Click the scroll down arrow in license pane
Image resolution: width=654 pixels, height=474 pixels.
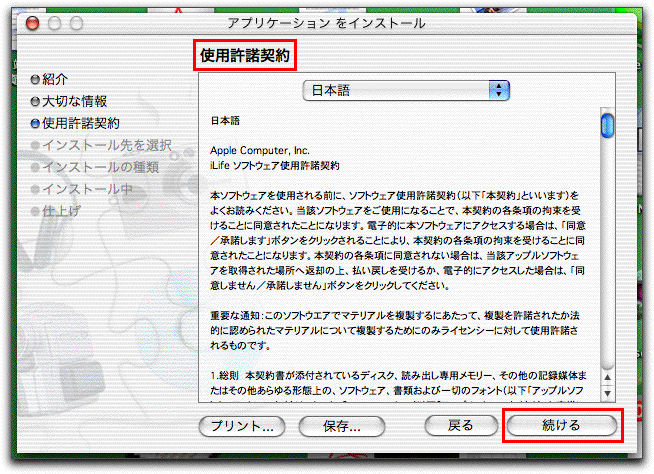[607, 393]
